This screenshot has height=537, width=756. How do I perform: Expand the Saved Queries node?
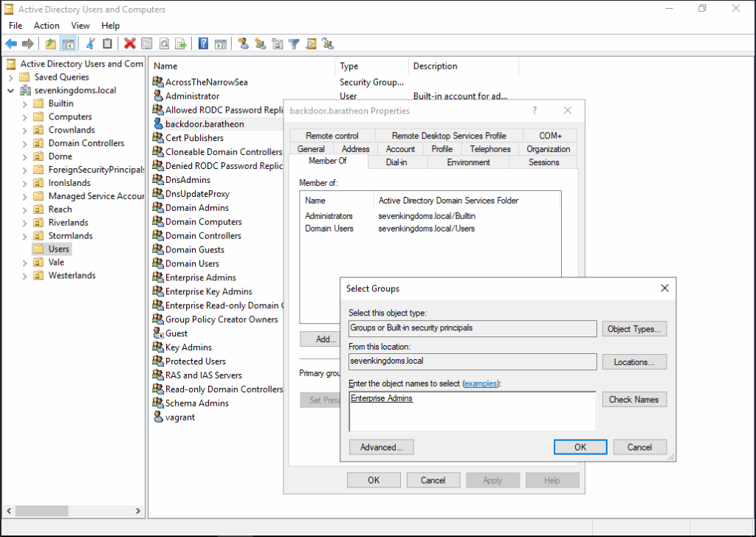(10, 77)
